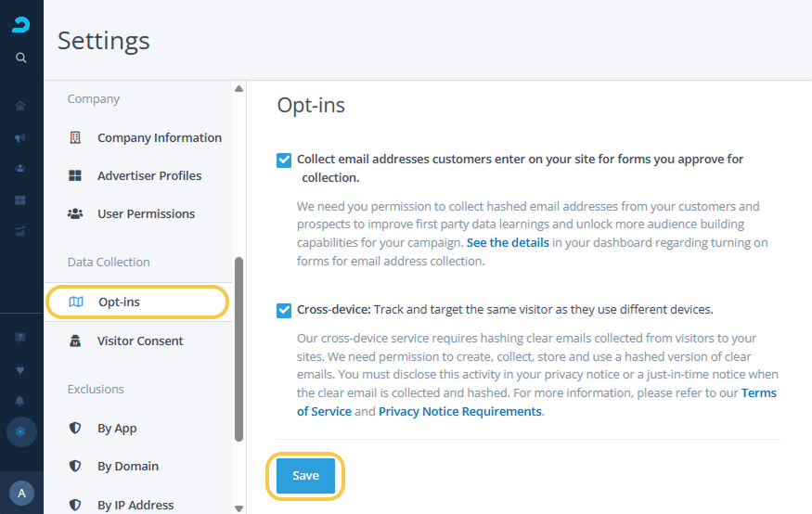Open the Privacy Notice Requirements link
Viewport: 812px width, 514px height.
tap(459, 411)
